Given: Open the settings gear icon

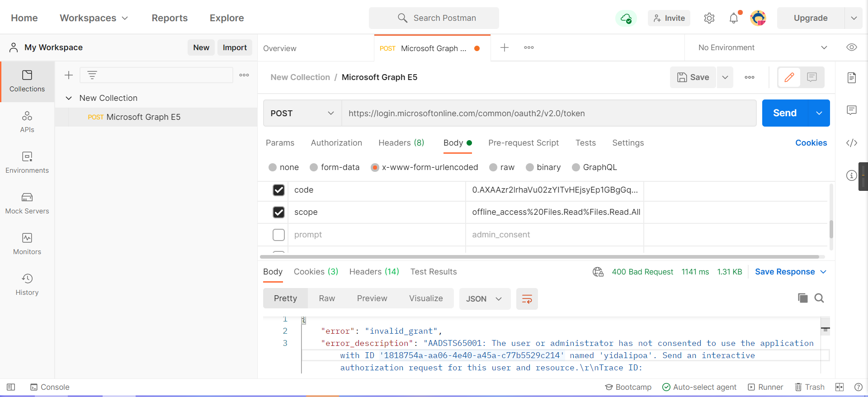Looking at the screenshot, I should 709,18.
